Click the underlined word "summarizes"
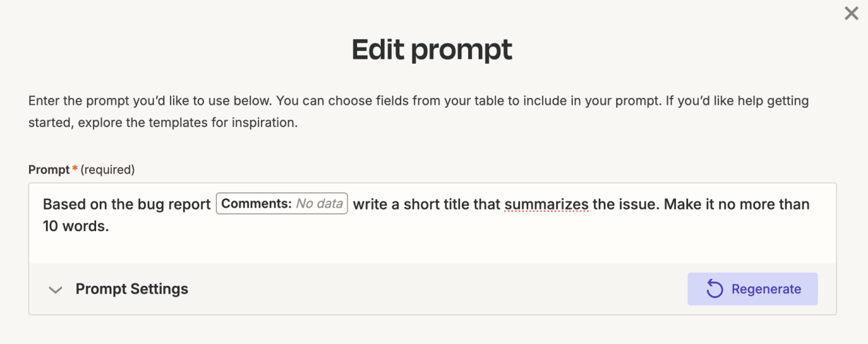 coord(546,204)
